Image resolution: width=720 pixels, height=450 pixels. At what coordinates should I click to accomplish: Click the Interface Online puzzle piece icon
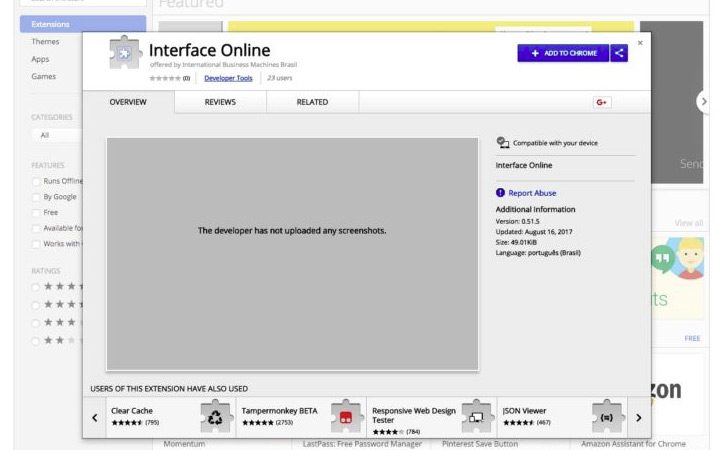[124, 53]
